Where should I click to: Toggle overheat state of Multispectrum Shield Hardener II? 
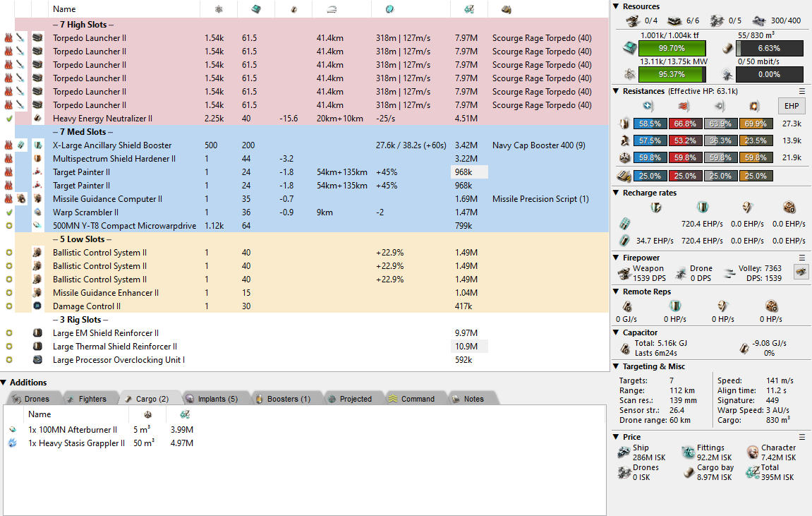pos(8,159)
